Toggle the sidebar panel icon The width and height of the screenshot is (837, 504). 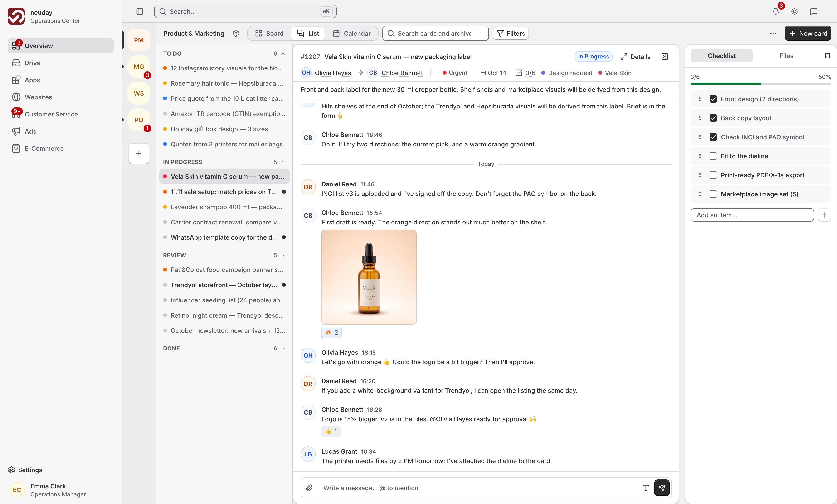pos(140,12)
